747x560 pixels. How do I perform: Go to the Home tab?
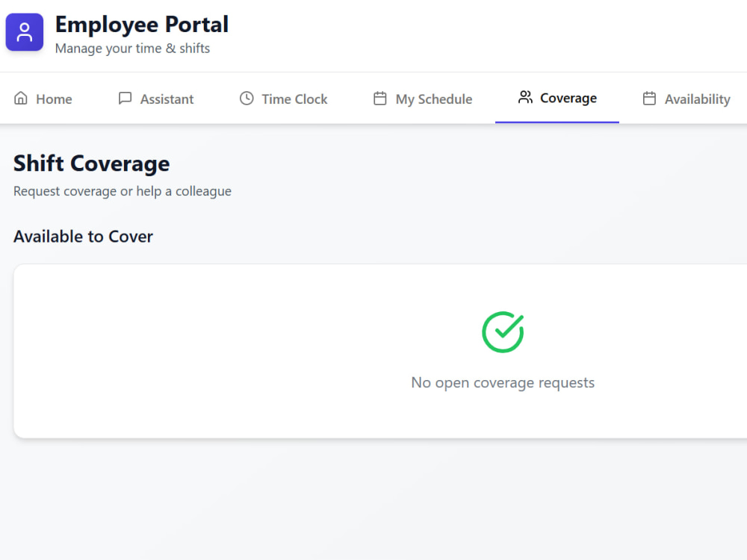[43, 99]
